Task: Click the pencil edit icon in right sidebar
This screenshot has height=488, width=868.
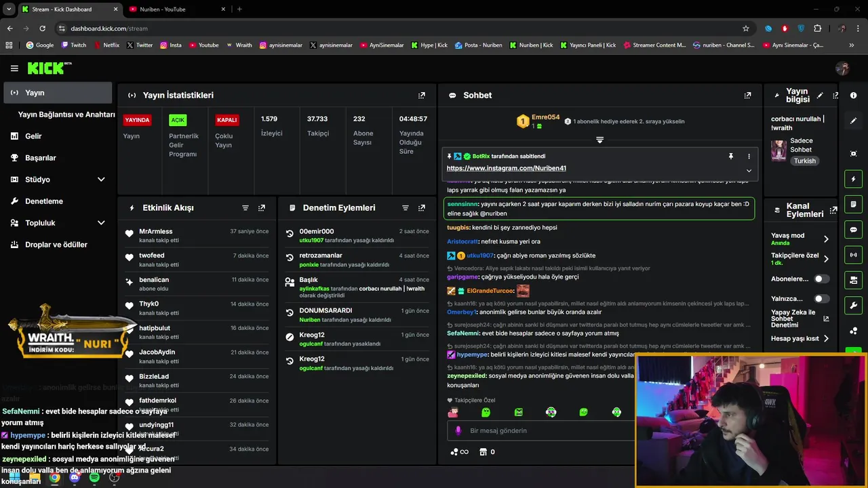Action: coord(854,121)
